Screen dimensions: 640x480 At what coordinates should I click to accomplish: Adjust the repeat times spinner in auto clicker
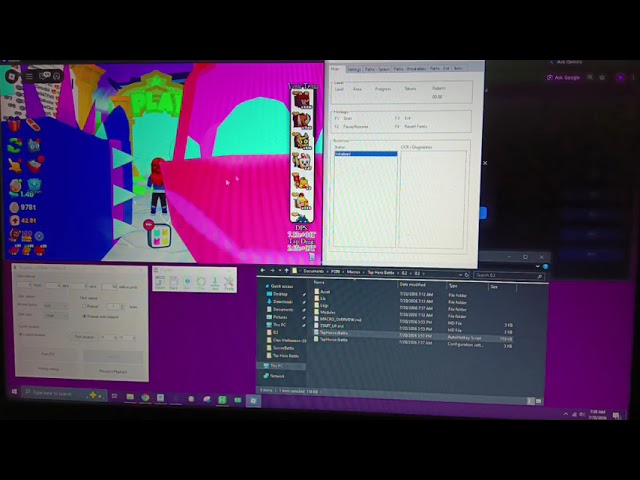tap(122, 307)
